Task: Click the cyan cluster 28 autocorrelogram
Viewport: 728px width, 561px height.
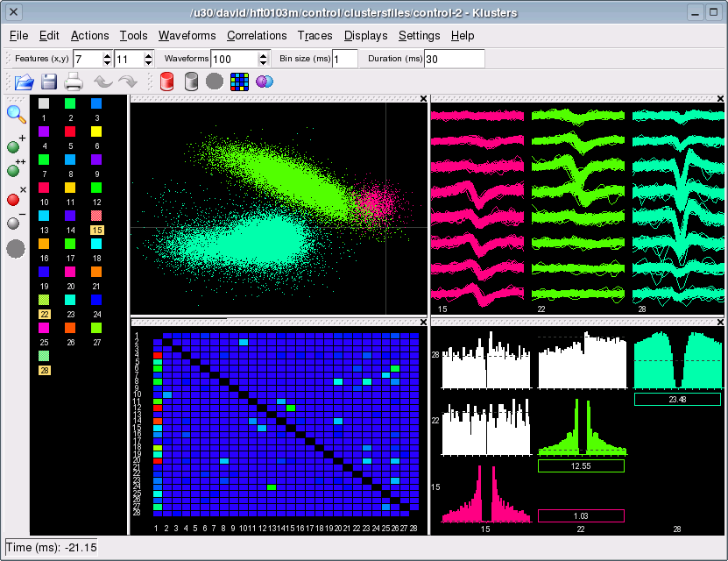Action: pos(678,360)
